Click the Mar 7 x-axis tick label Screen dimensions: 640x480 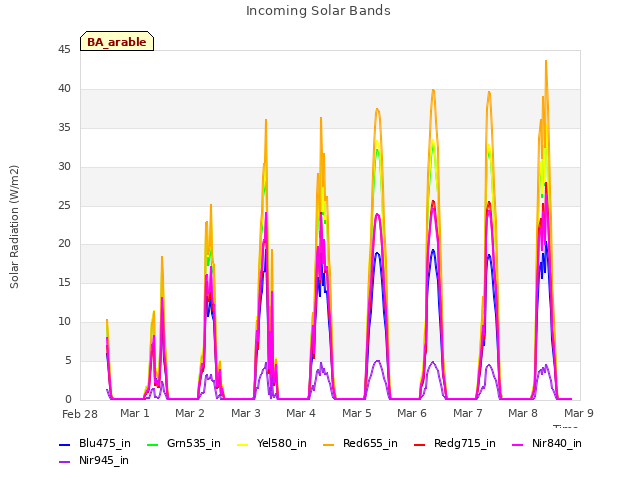pyautogui.click(x=468, y=413)
